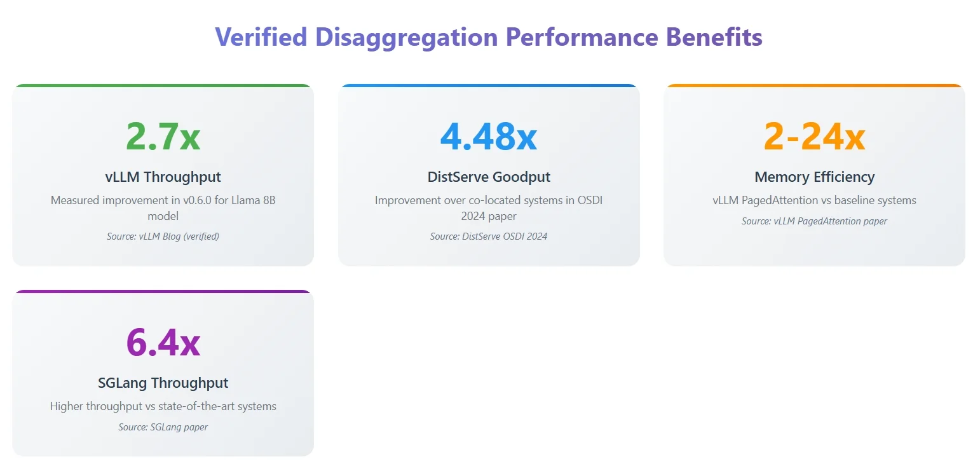980x466 pixels.
Task: Click the co-located systems improvement description
Action: [489, 208]
